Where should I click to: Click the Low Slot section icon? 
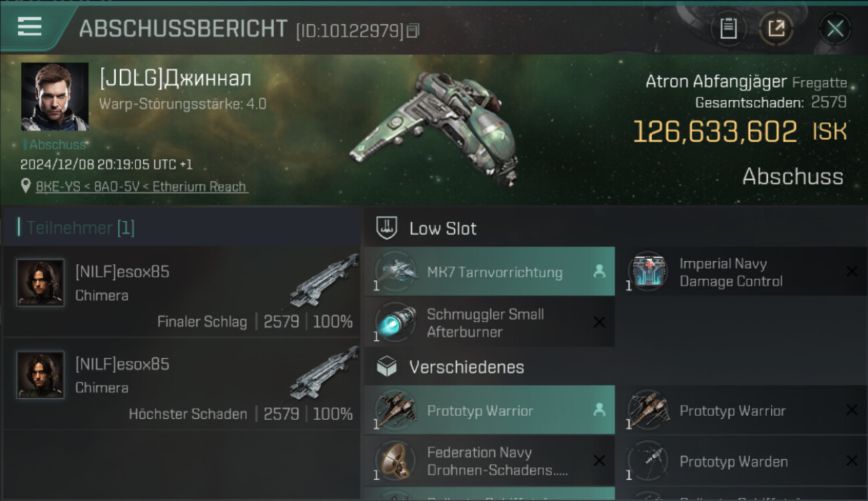[387, 228]
